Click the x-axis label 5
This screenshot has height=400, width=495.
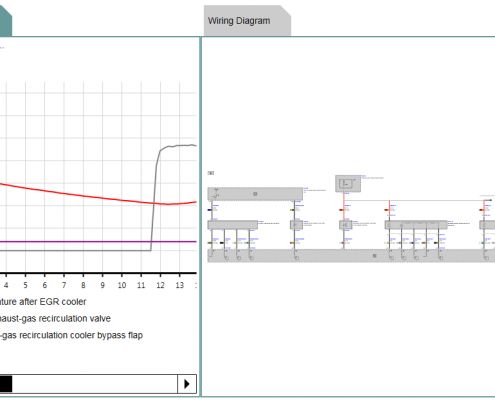tap(25, 285)
